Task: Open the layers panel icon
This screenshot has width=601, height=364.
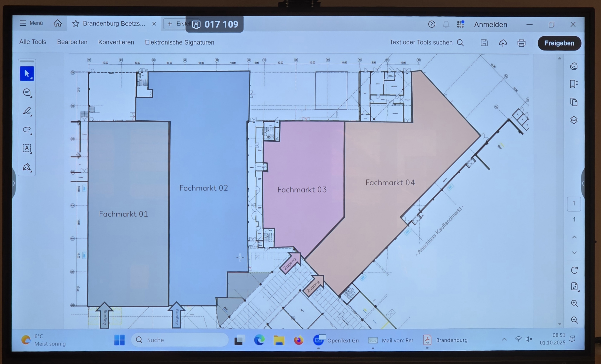Action: point(574,120)
